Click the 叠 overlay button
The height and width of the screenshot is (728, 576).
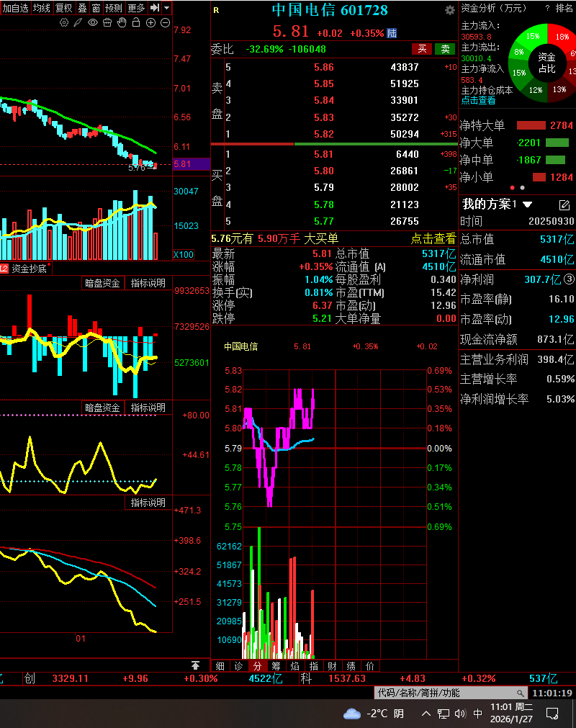(82, 7)
